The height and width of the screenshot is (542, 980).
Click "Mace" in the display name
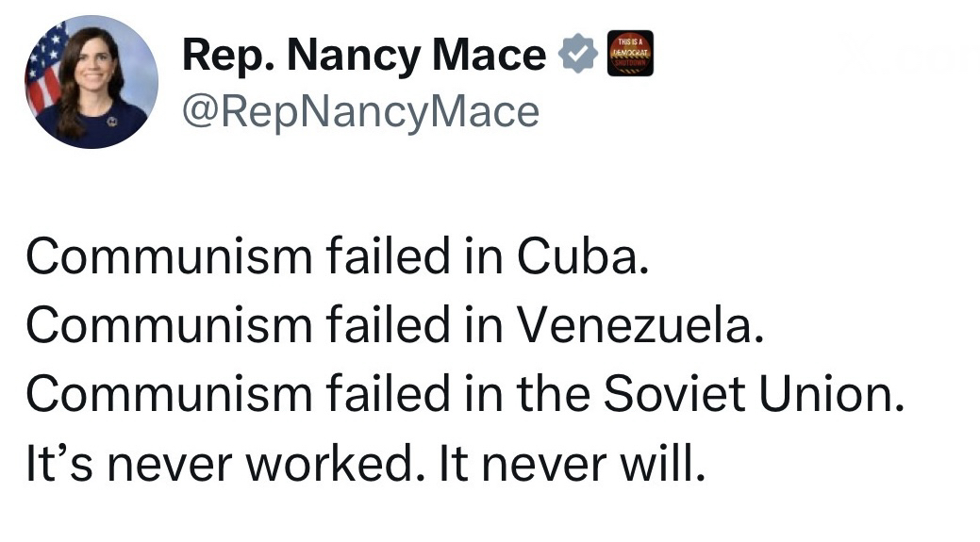492,57
